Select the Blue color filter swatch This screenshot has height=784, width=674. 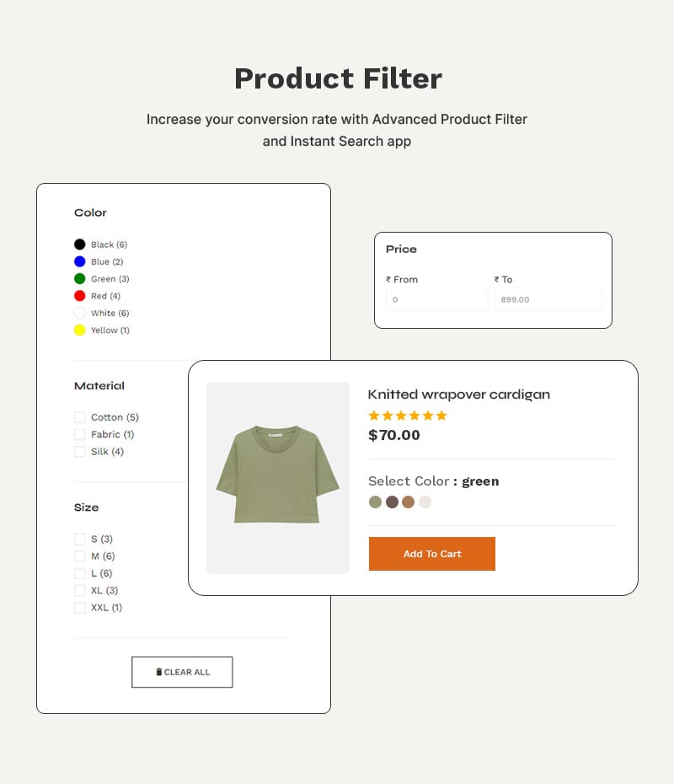[79, 261]
